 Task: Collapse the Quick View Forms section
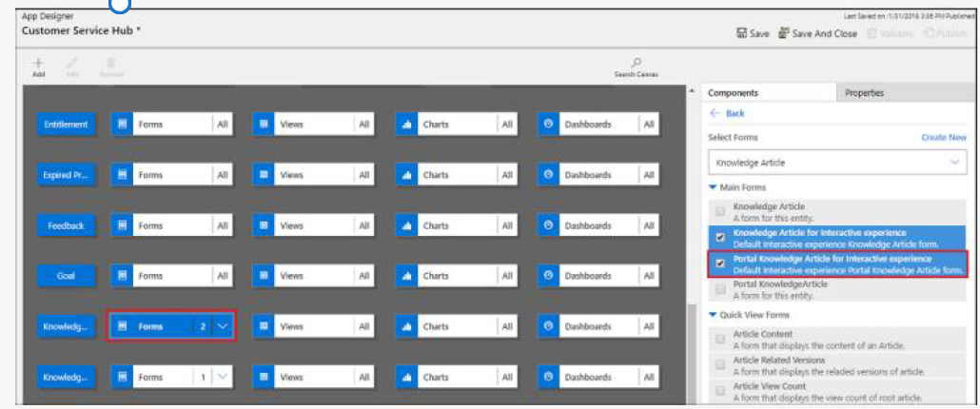pyautogui.click(x=713, y=315)
